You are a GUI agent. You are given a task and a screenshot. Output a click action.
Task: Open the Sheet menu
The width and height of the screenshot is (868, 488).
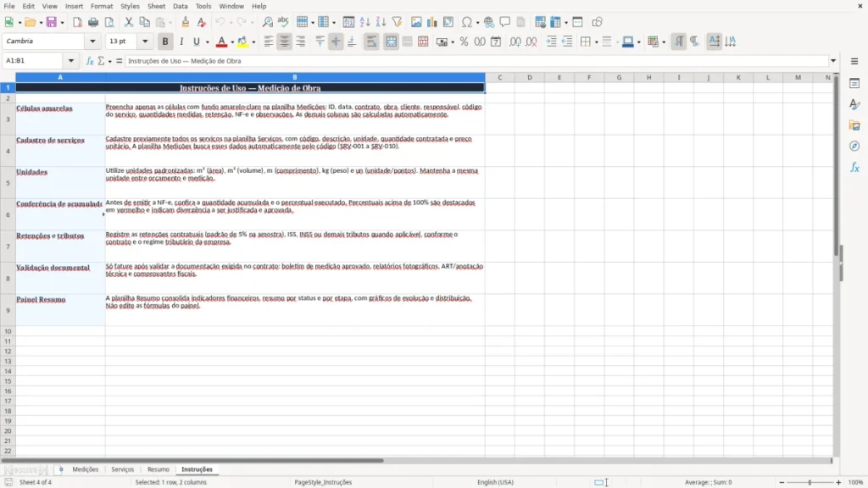coord(156,6)
